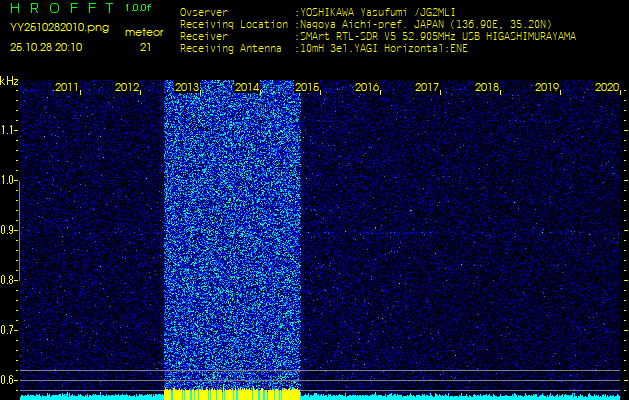Click the 0.9 kHz axis label
Image resolution: width=629 pixels, height=400 pixels.
pyautogui.click(x=8, y=230)
